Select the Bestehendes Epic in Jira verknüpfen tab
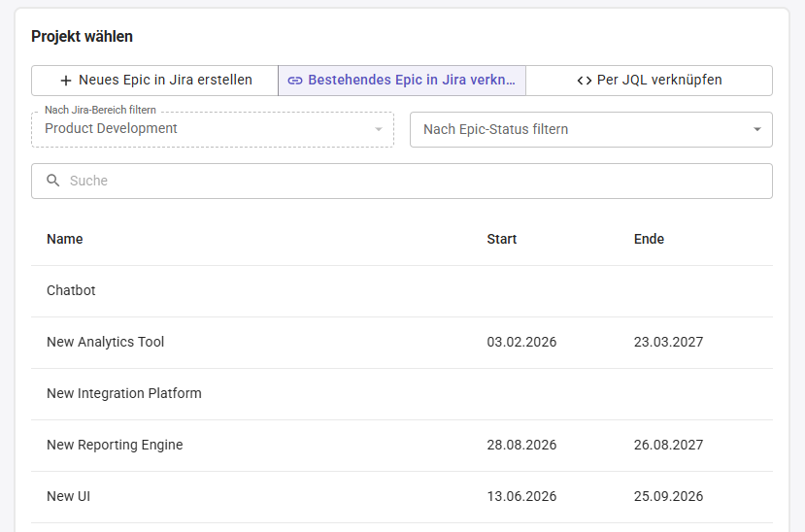 pyautogui.click(x=402, y=81)
